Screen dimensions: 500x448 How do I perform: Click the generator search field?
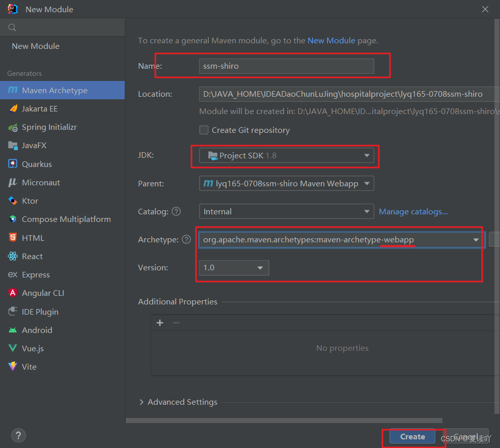click(63, 27)
